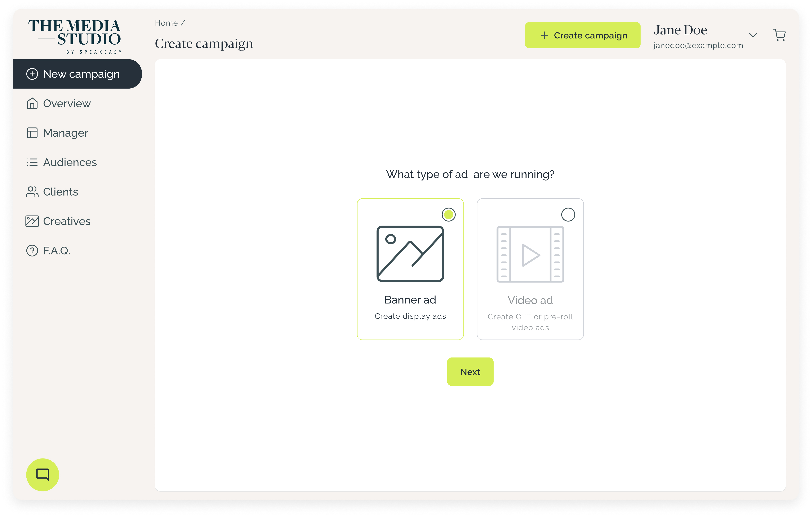Screen dimensions: 812x517
Task: Open the Creatives sidebar item
Action: click(67, 221)
